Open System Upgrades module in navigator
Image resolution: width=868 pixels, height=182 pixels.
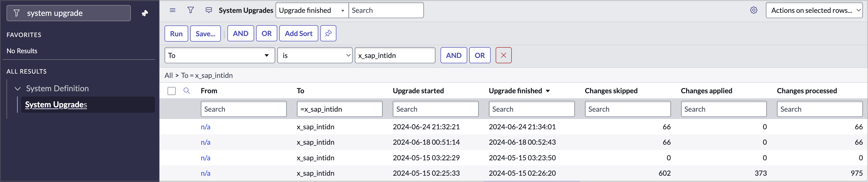point(56,105)
